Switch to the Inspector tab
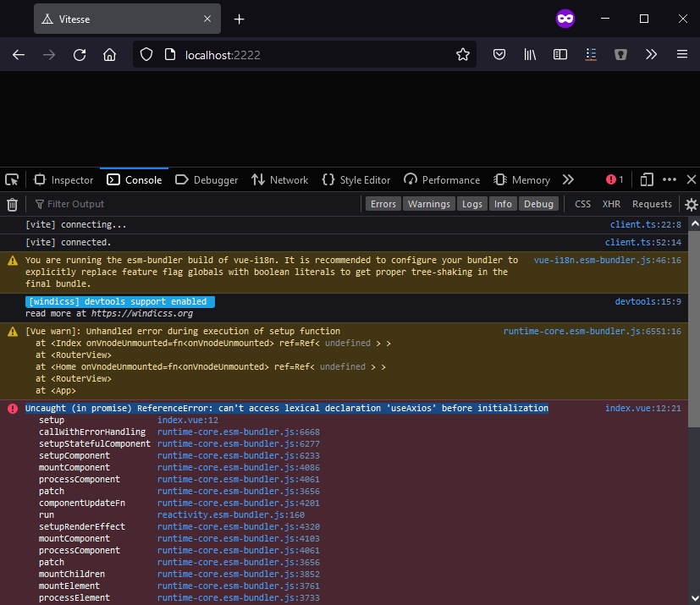 tap(63, 179)
